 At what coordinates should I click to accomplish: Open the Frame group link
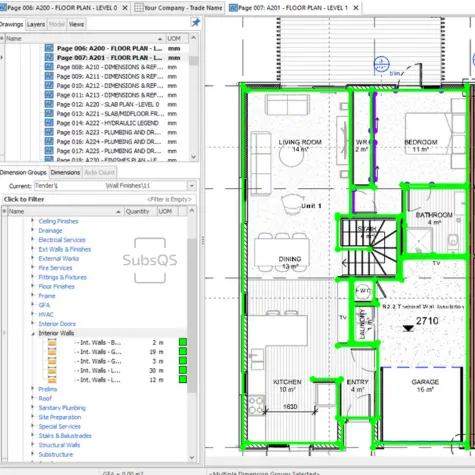47,296
